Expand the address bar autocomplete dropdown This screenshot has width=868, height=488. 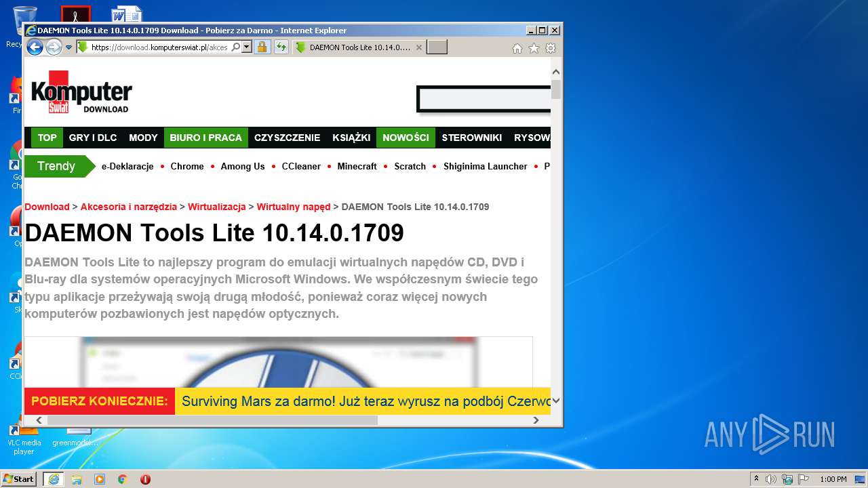246,47
